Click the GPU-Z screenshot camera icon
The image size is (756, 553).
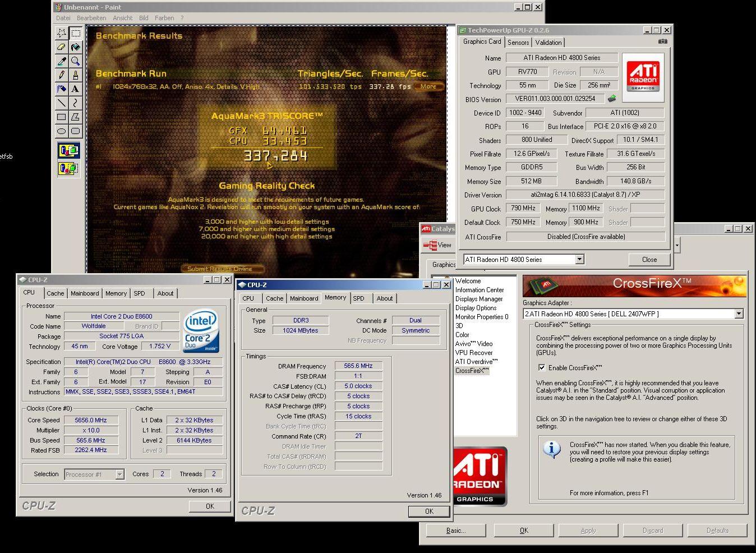coord(662,42)
